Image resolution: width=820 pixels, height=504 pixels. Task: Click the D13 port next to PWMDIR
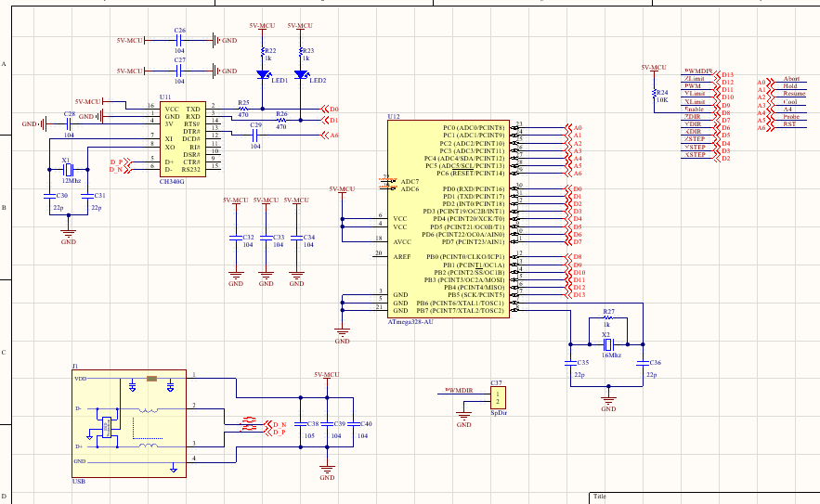click(723, 75)
